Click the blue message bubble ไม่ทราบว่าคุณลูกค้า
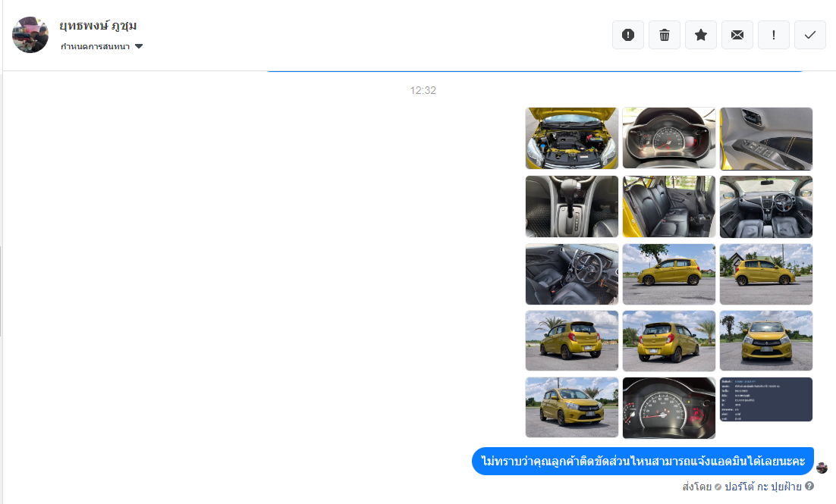The width and height of the screenshot is (836, 504). 643,461
